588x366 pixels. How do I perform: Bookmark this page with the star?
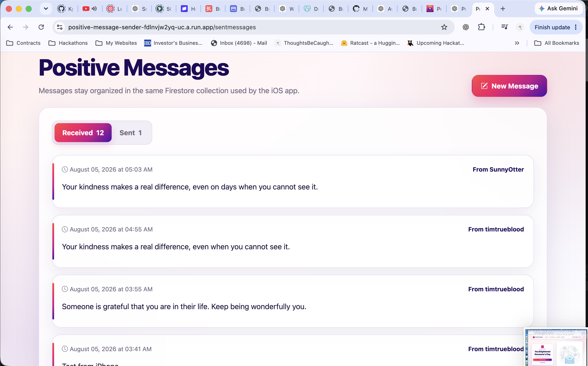pyautogui.click(x=444, y=27)
